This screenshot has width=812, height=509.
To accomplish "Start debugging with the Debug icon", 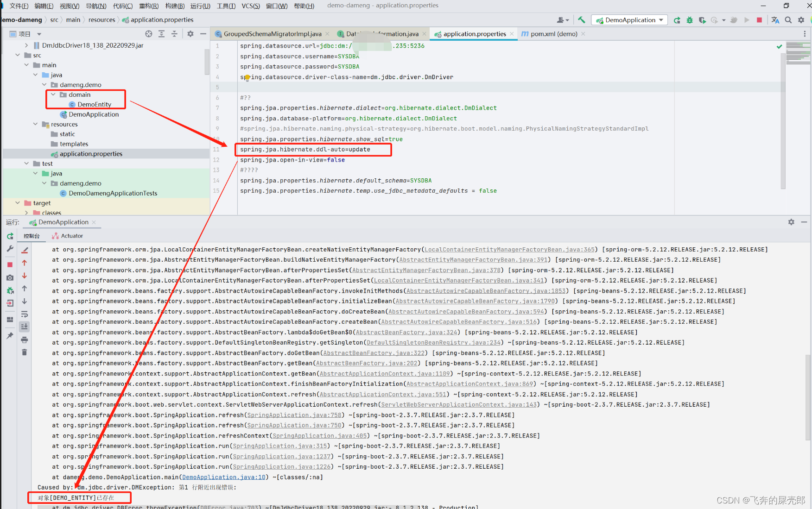I will tap(690, 20).
